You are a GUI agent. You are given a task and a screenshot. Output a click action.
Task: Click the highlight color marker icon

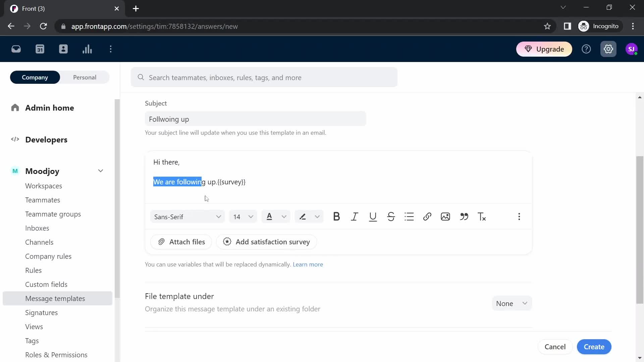click(x=303, y=217)
